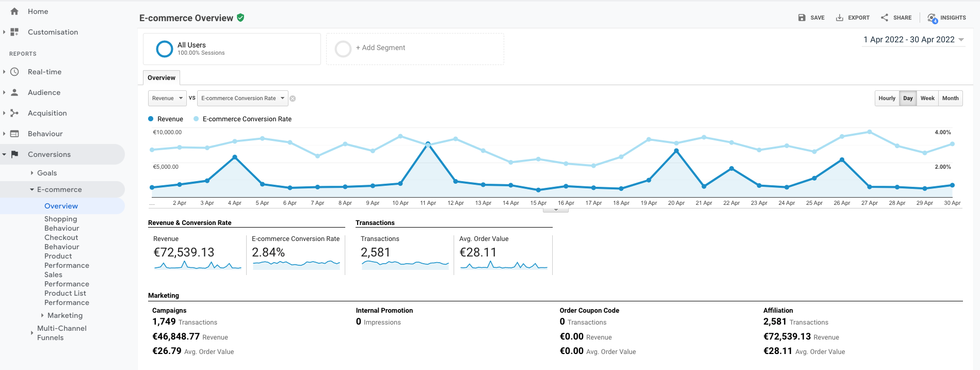Click the Acquisition arrows icon

(x=14, y=113)
